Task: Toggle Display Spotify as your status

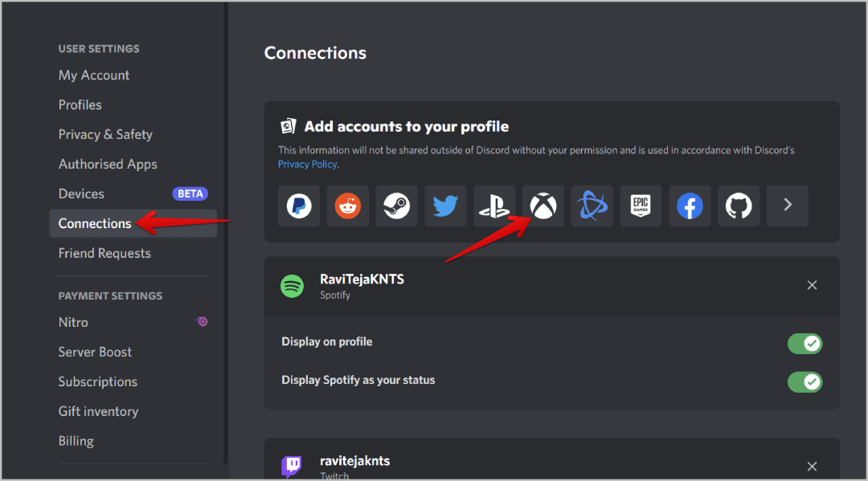Action: (805, 381)
